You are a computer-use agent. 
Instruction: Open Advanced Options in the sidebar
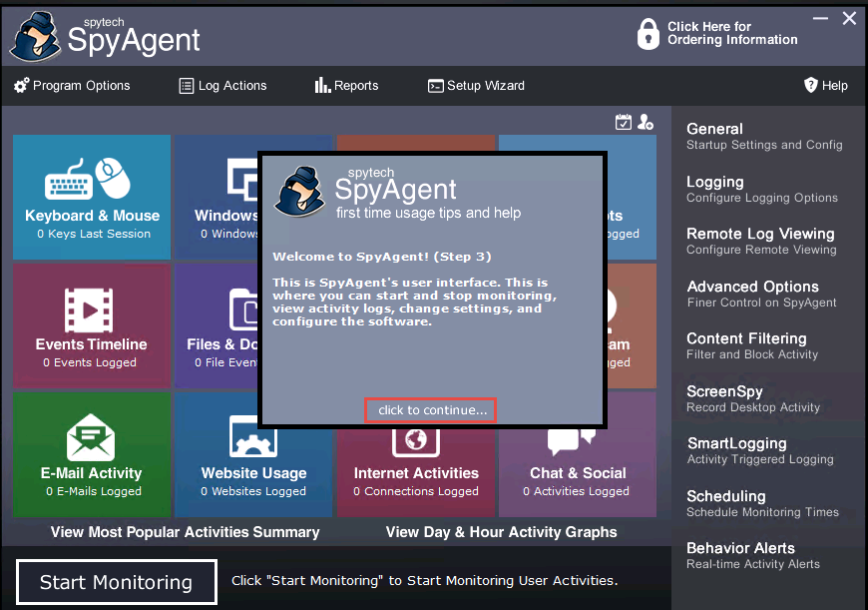[761, 294]
